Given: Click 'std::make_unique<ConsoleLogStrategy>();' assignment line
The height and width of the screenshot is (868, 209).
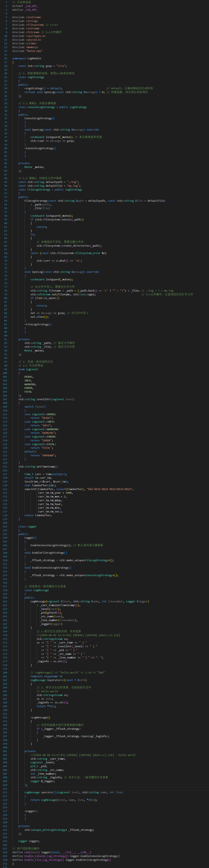Looking at the screenshot, I should (74, 575).
